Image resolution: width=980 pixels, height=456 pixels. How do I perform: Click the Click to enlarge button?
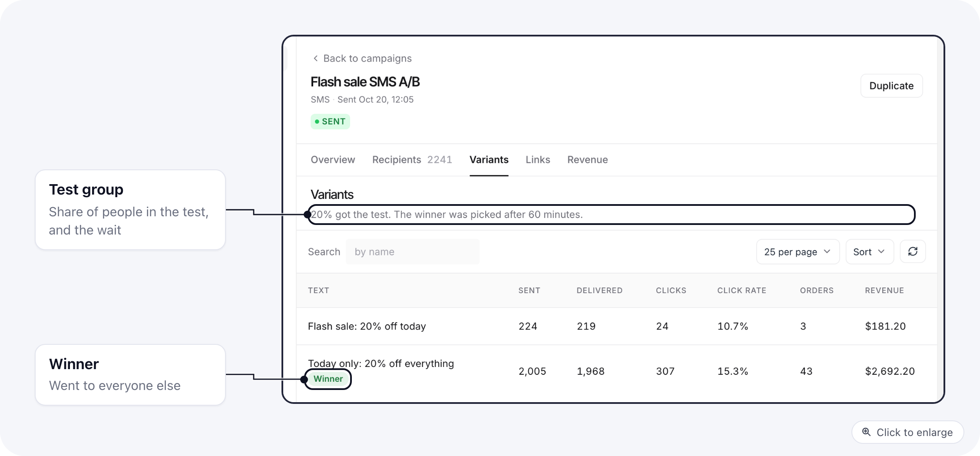click(x=907, y=432)
